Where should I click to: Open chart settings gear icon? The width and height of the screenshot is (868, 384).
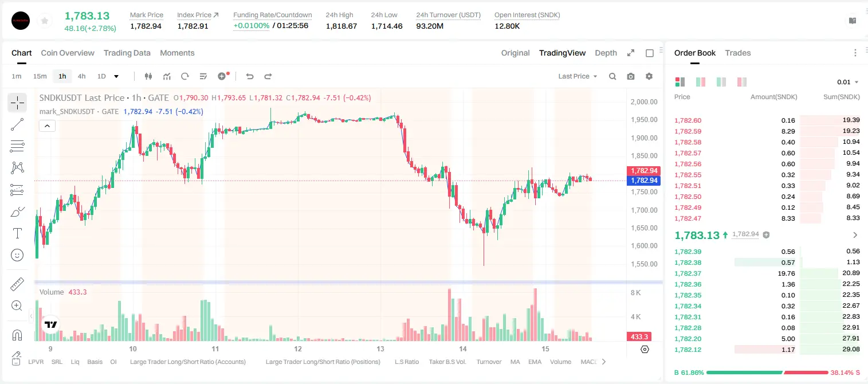649,76
